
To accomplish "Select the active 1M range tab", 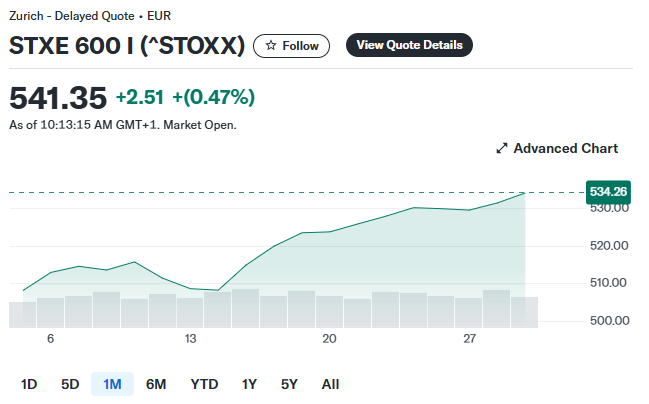I will click(x=112, y=384).
